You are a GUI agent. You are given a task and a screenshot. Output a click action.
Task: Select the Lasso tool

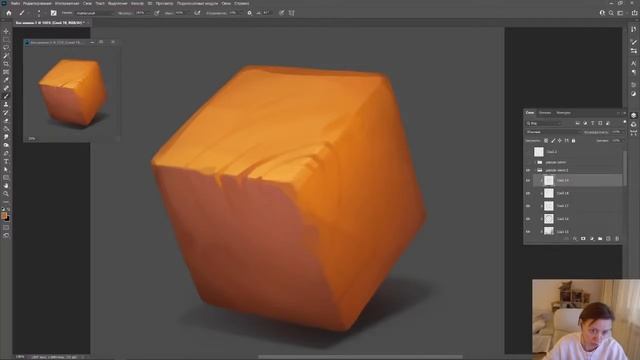[x=6, y=48]
